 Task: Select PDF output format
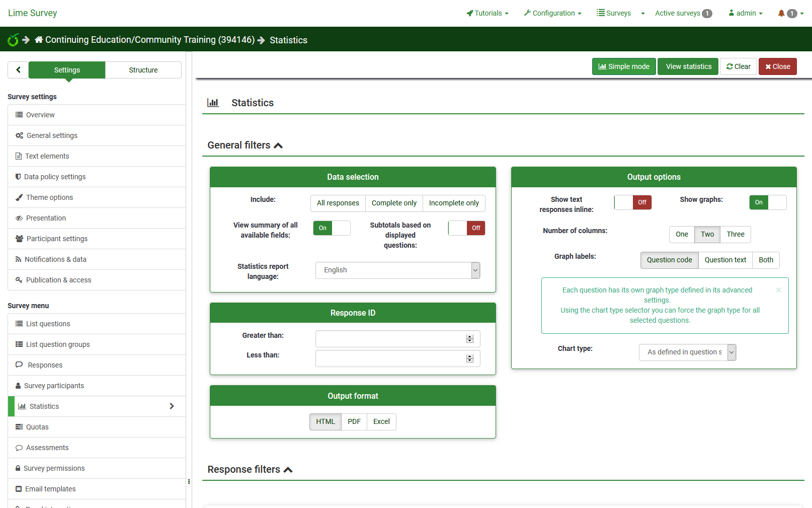354,422
